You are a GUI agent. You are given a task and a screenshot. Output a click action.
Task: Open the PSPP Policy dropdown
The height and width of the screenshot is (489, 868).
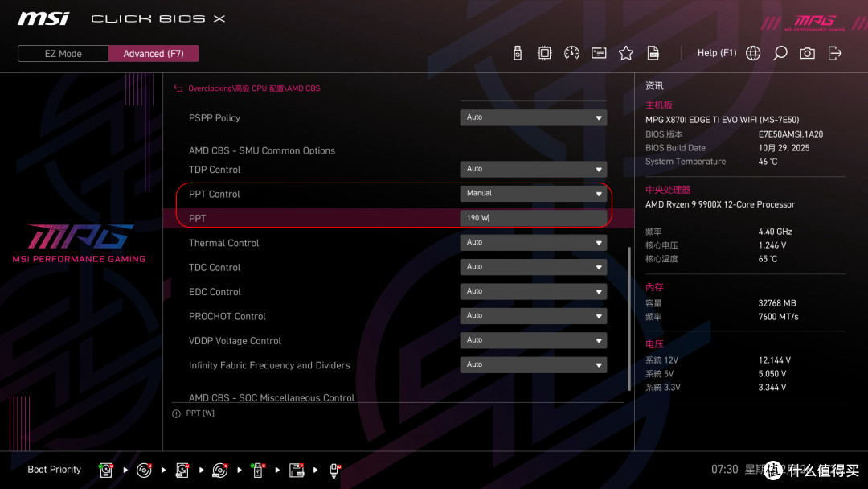pyautogui.click(x=533, y=117)
